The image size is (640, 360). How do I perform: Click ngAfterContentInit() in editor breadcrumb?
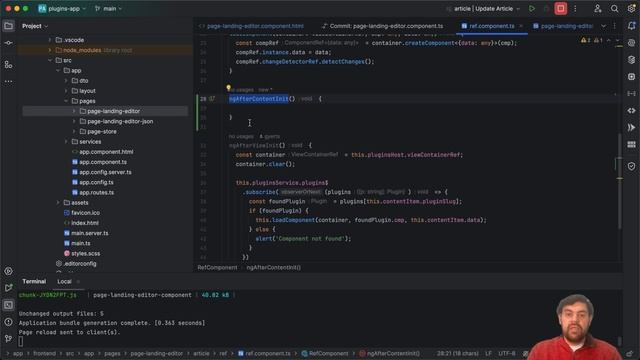point(273,268)
